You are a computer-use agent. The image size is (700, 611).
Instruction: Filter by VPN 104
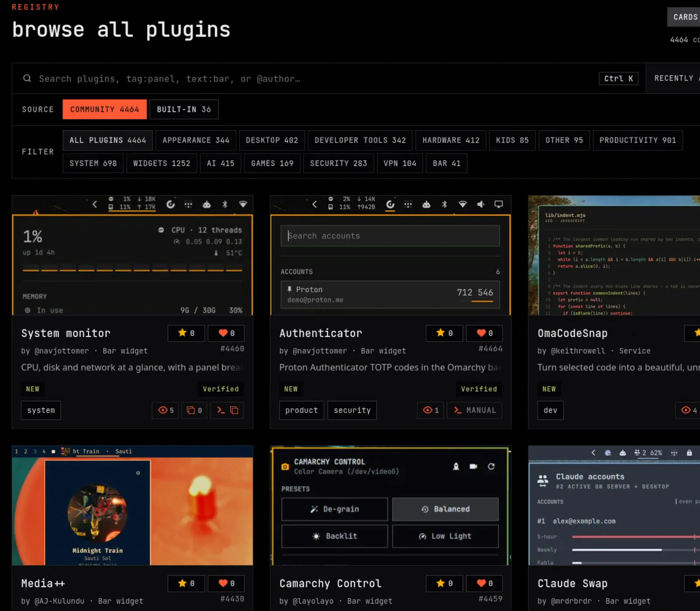click(400, 163)
